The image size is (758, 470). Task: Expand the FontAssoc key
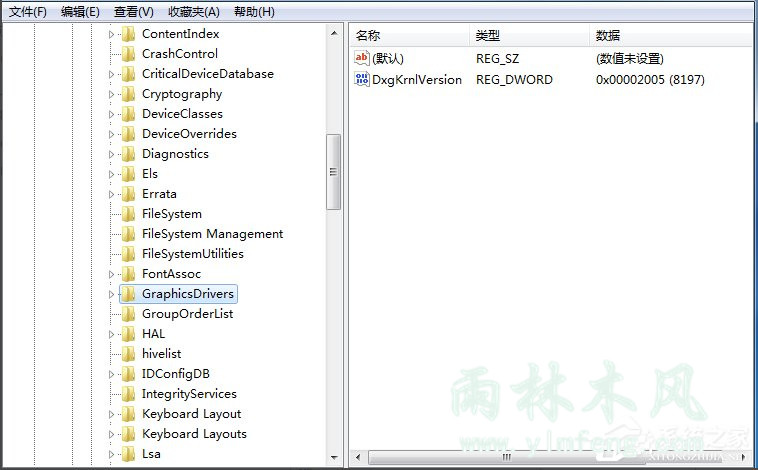(x=111, y=275)
